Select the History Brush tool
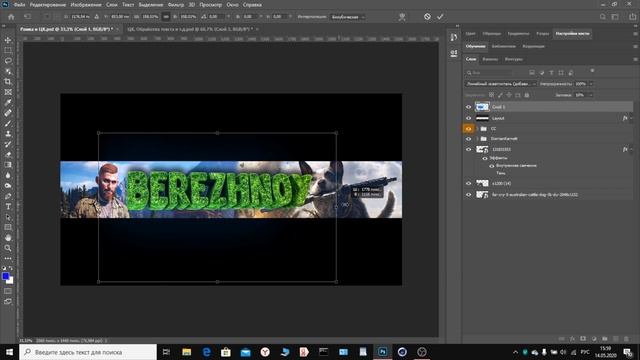 click(8, 144)
